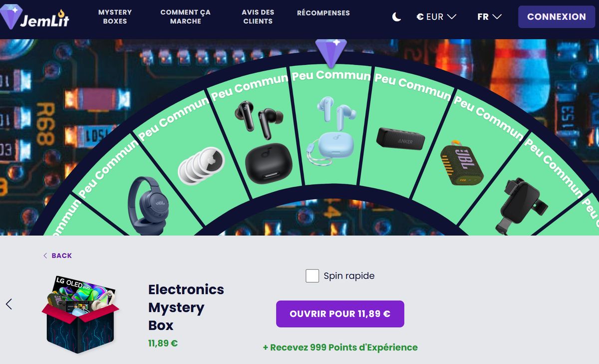The width and height of the screenshot is (599, 364).
Task: Go to Comment ça marche page
Action: 185,16
